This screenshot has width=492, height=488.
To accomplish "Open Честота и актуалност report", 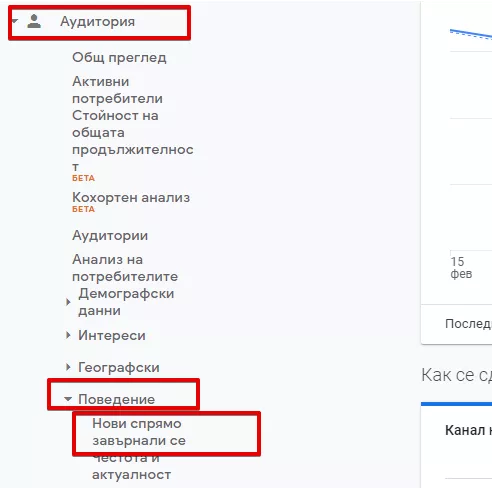I will (132, 466).
